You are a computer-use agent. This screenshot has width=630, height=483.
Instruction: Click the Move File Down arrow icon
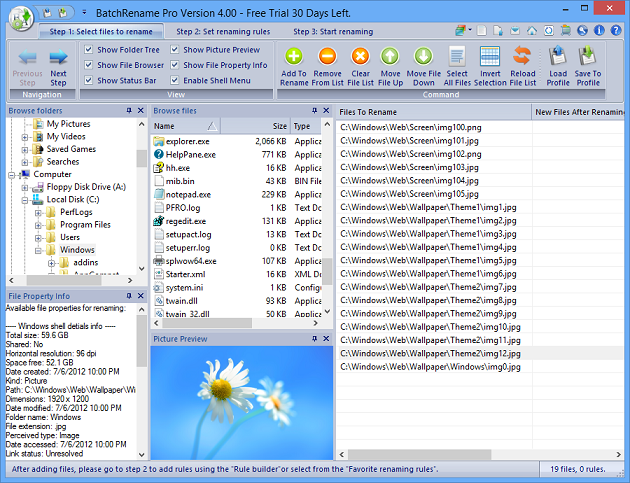423,57
